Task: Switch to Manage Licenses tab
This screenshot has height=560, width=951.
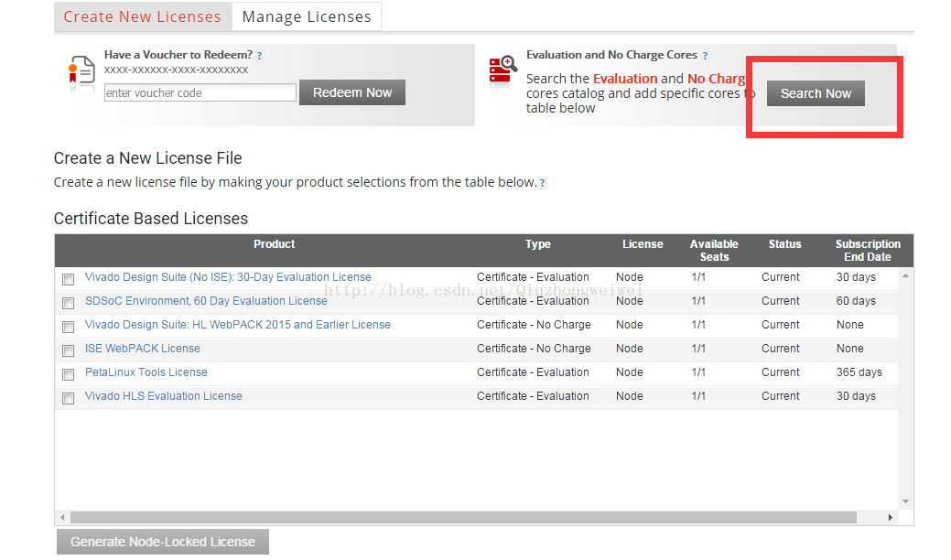Action: 307,17
